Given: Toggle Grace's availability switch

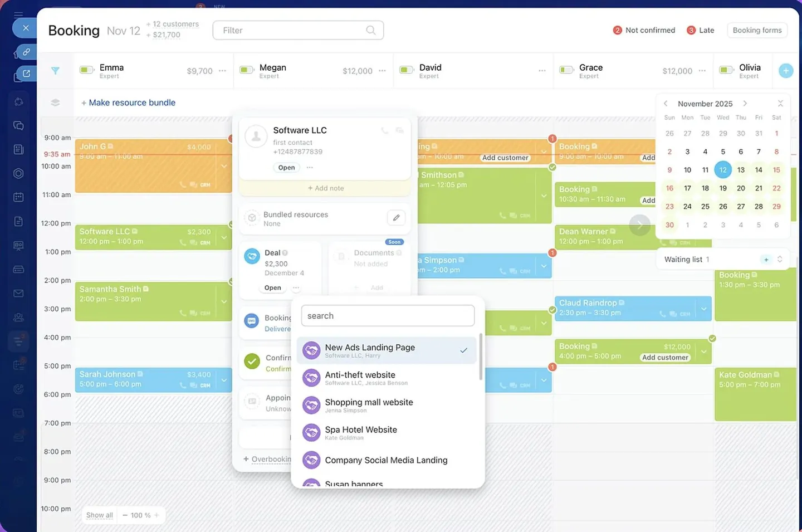Looking at the screenshot, I should pos(566,70).
